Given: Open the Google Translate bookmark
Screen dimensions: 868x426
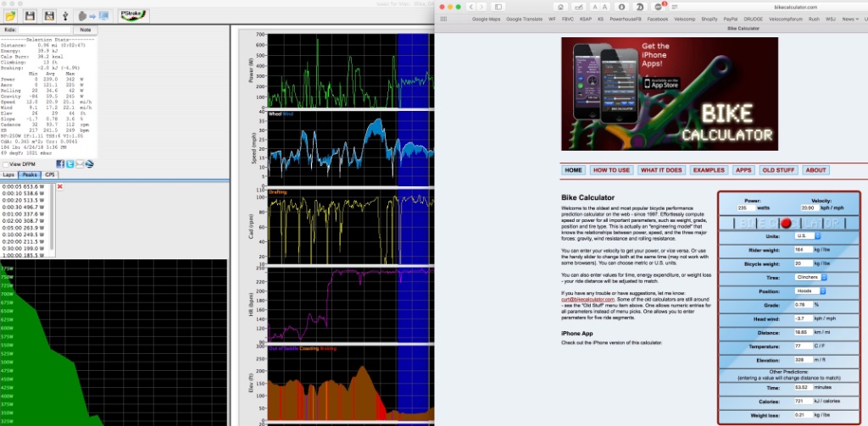Looking at the screenshot, I should pyautogui.click(x=524, y=19).
